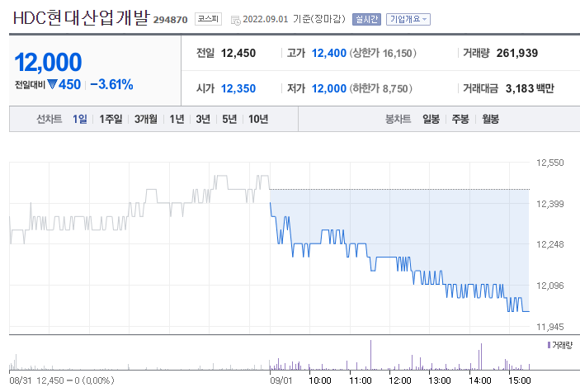Click the 코스피 market badge

pos(208,19)
